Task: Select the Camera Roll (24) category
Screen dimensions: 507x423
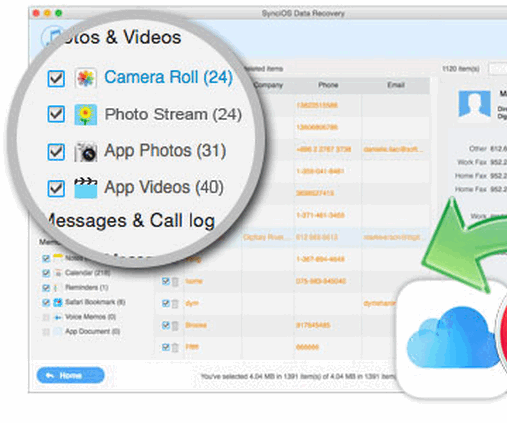Action: [x=168, y=77]
